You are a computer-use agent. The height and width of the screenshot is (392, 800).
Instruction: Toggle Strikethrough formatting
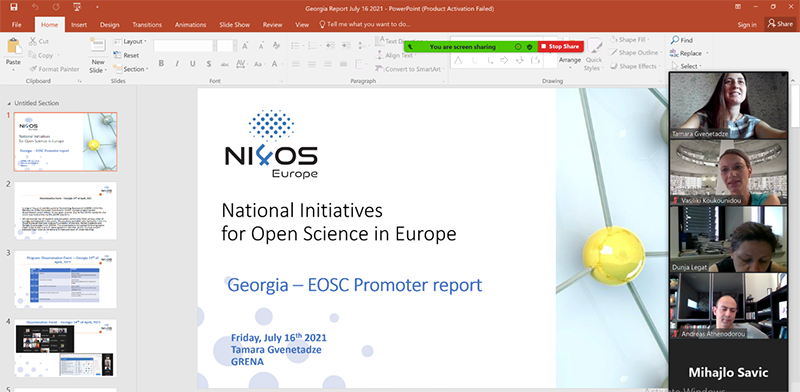pos(224,64)
